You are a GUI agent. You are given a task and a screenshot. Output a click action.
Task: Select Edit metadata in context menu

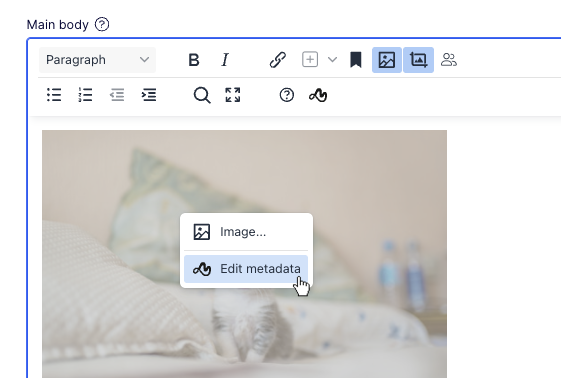pos(246,269)
